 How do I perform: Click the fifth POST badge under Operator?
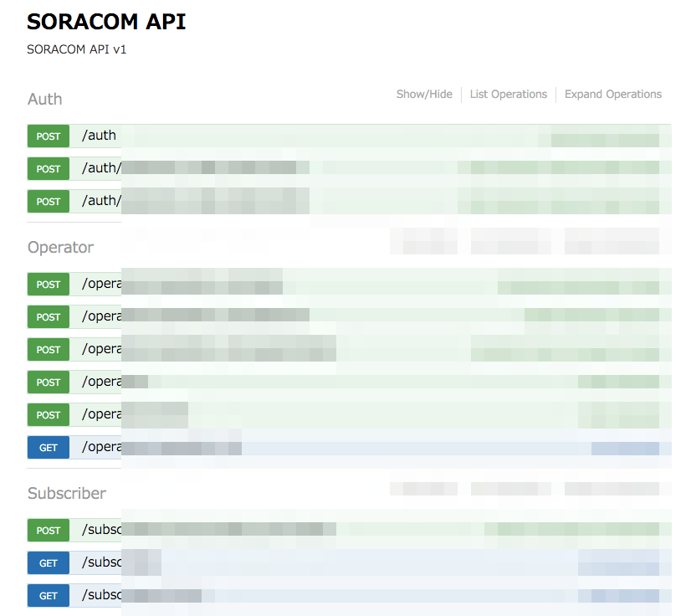pyautogui.click(x=48, y=414)
